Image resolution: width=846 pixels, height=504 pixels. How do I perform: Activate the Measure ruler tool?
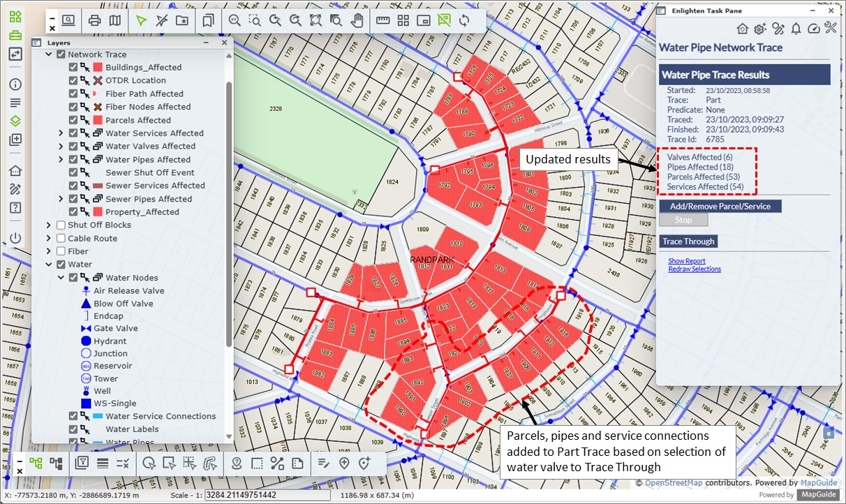383,20
